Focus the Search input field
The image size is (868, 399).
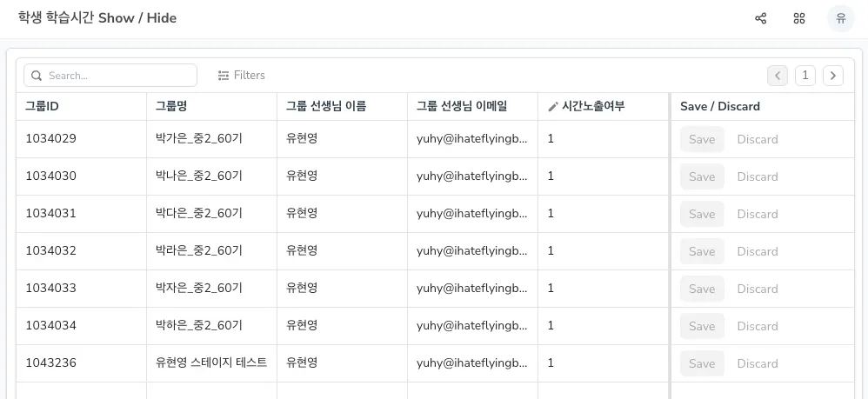pyautogui.click(x=117, y=76)
